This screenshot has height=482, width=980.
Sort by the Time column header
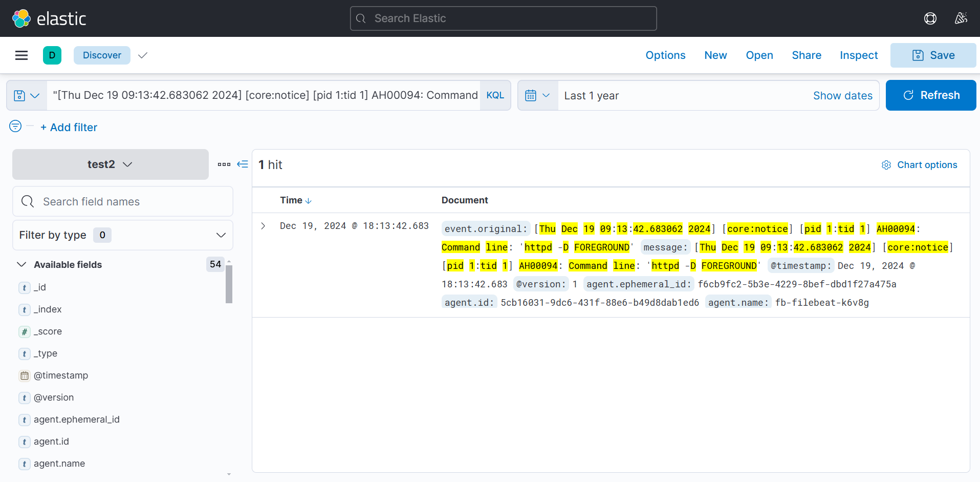[x=296, y=200]
